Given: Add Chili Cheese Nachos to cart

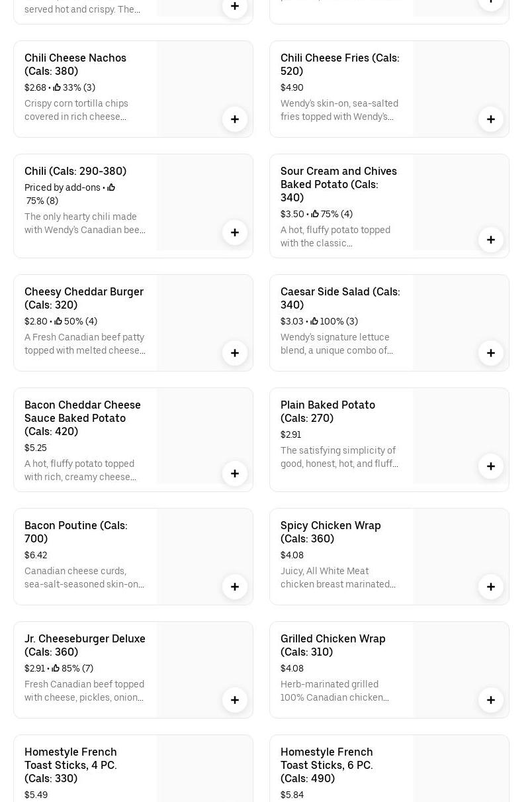Looking at the screenshot, I should 235,119.
